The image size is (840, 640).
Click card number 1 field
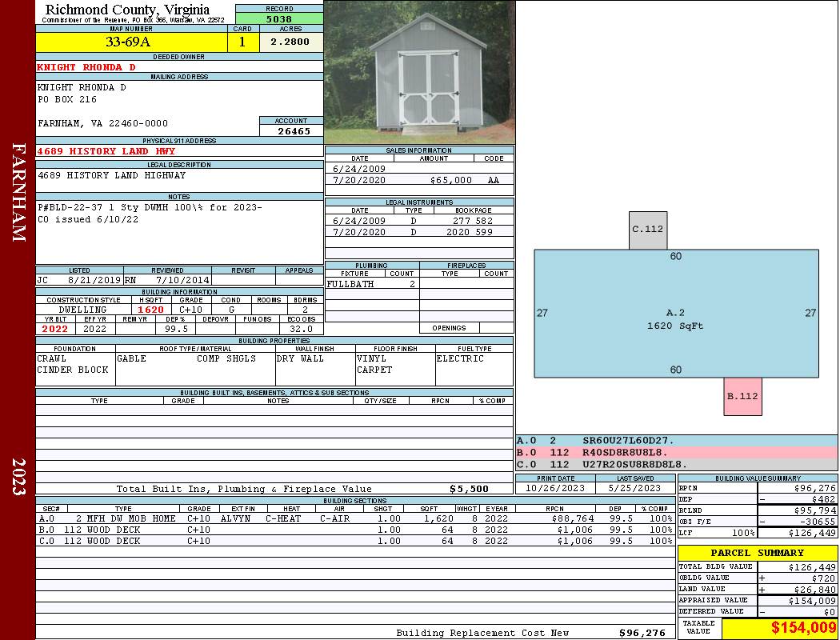(242, 42)
